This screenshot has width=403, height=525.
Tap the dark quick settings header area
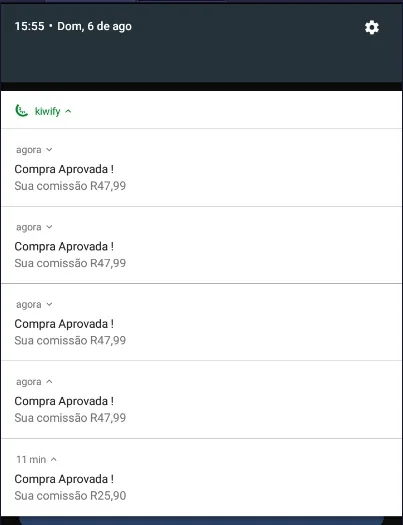click(x=202, y=43)
